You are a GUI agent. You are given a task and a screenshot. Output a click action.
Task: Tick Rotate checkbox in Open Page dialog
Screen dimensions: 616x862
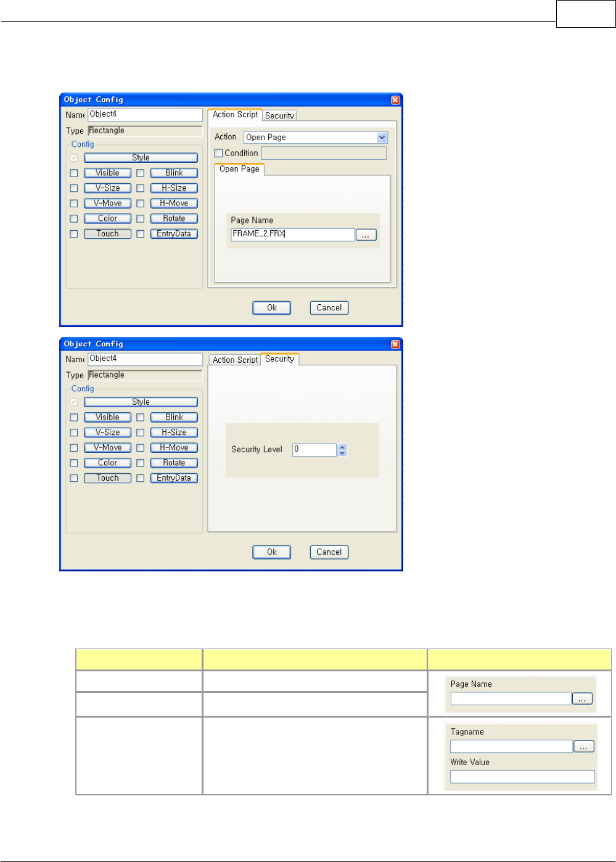click(141, 218)
